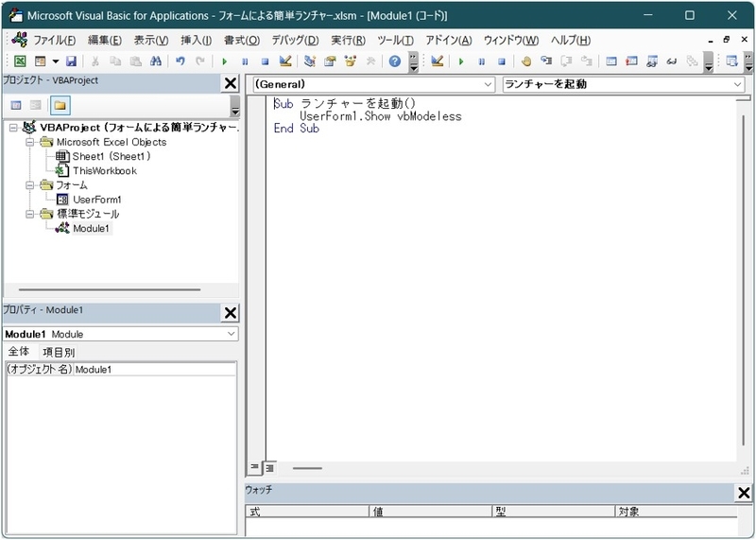Open the dropdown arrow next to Insert UserForm
756x540 pixels.
(56, 61)
